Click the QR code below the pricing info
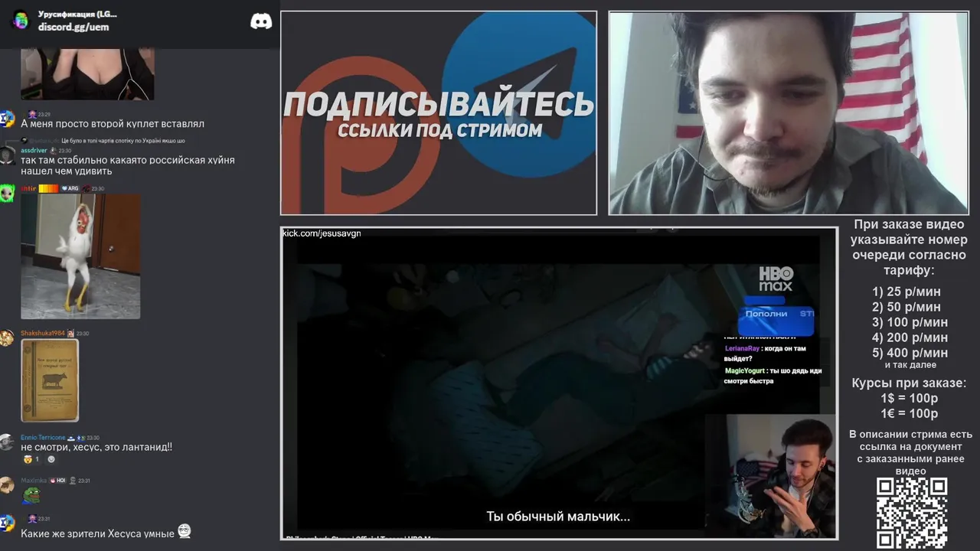 tap(912, 514)
